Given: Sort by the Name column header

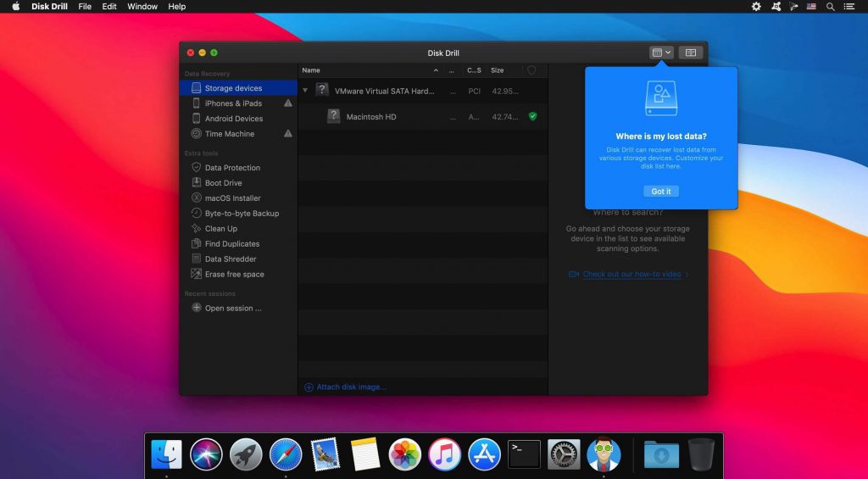Looking at the screenshot, I should click(x=311, y=70).
